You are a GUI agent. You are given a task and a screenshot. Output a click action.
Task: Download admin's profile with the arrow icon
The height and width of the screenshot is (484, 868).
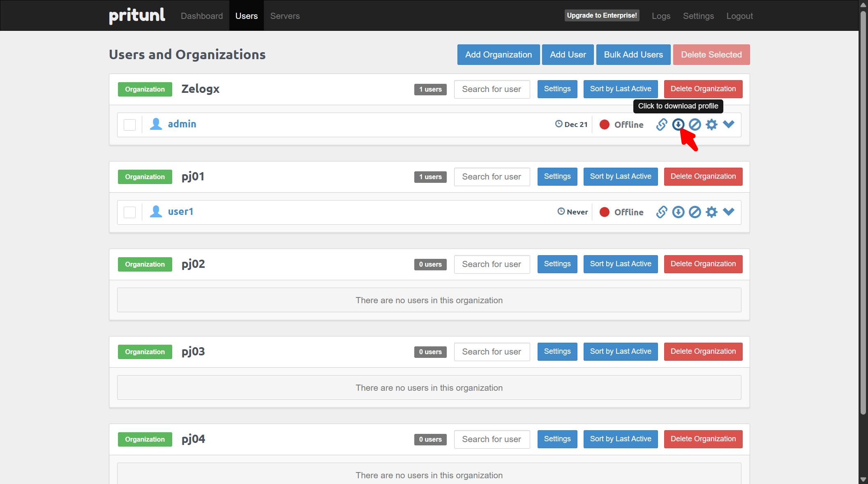click(x=678, y=124)
